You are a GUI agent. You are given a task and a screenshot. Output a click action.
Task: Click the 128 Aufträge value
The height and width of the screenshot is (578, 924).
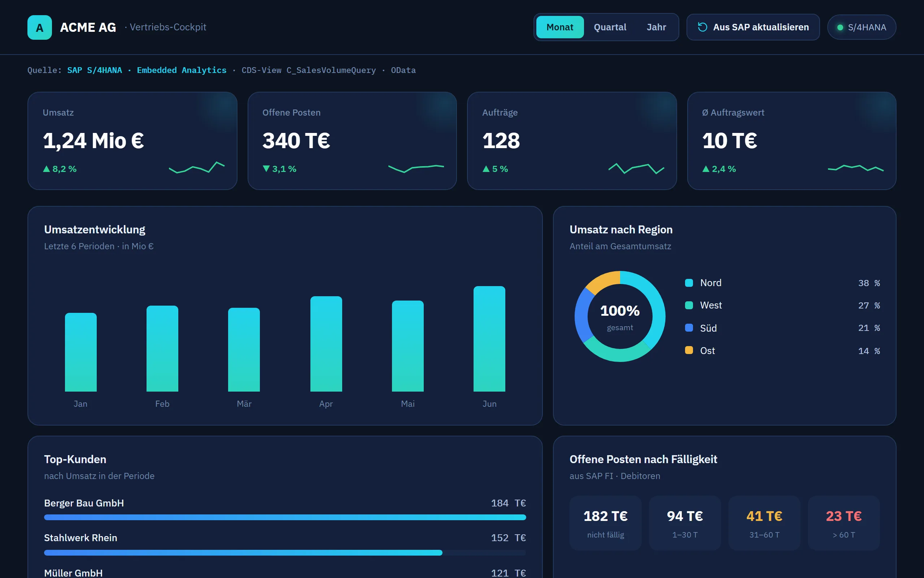point(501,141)
